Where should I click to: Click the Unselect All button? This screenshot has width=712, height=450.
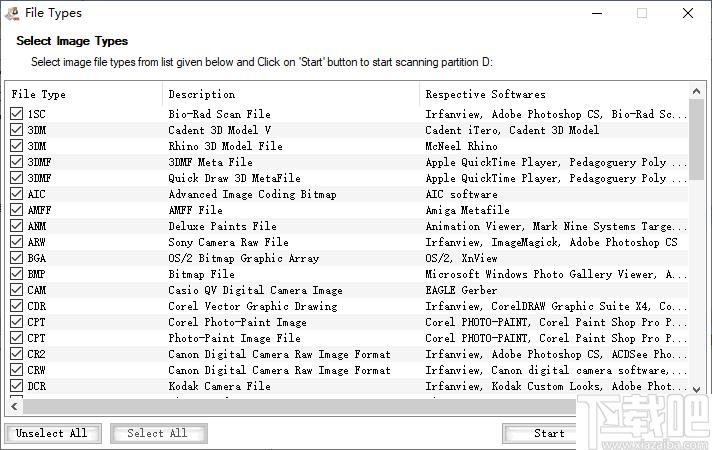click(53, 433)
